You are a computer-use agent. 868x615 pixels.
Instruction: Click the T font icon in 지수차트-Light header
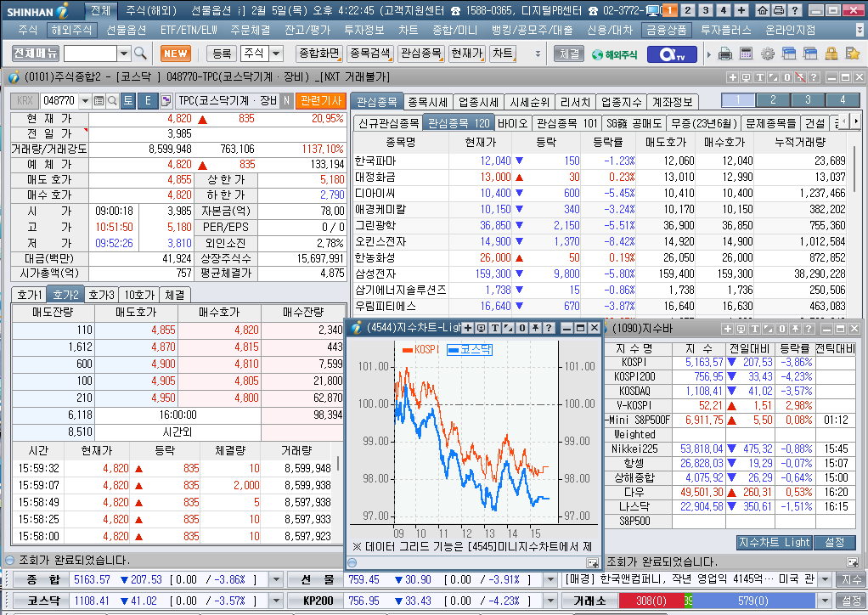(494, 328)
